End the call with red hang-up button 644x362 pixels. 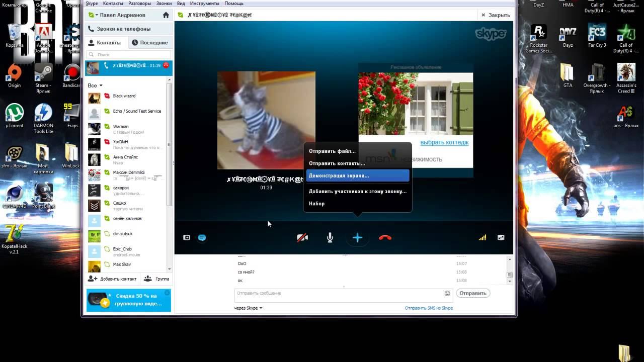[x=385, y=238]
